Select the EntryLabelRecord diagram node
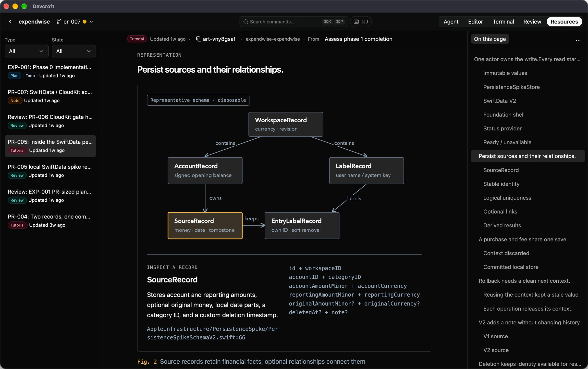The image size is (588, 369). 302,225
